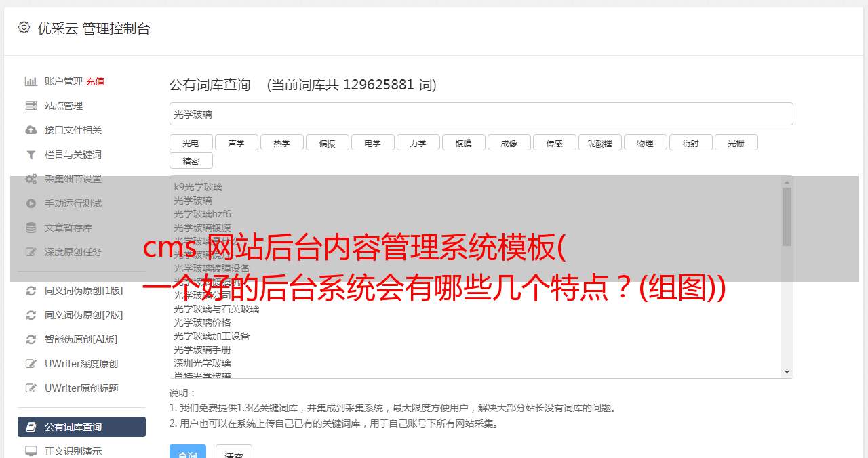The image size is (868, 458).
Task: Select the UWriter深度原创 edit icon
Action: [x=31, y=364]
